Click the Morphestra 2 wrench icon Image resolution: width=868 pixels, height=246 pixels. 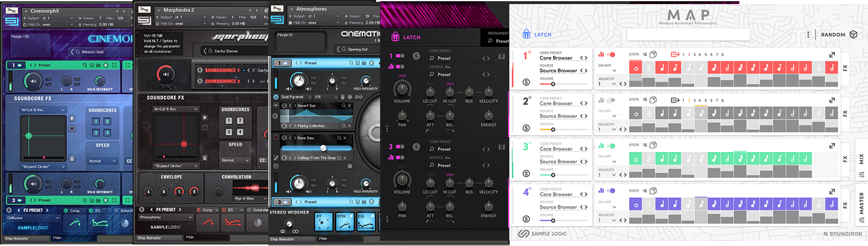pyautogui.click(x=145, y=10)
